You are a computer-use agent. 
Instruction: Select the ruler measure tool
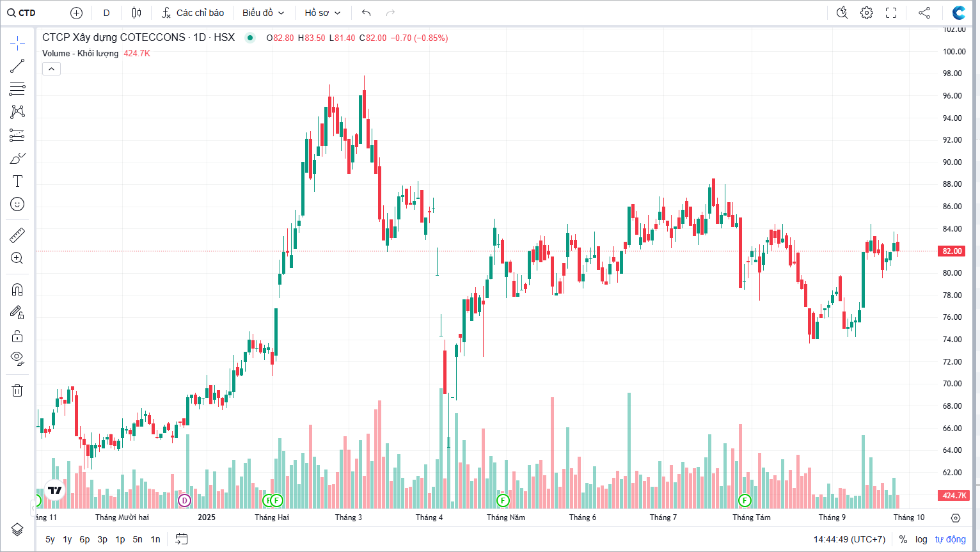(17, 235)
